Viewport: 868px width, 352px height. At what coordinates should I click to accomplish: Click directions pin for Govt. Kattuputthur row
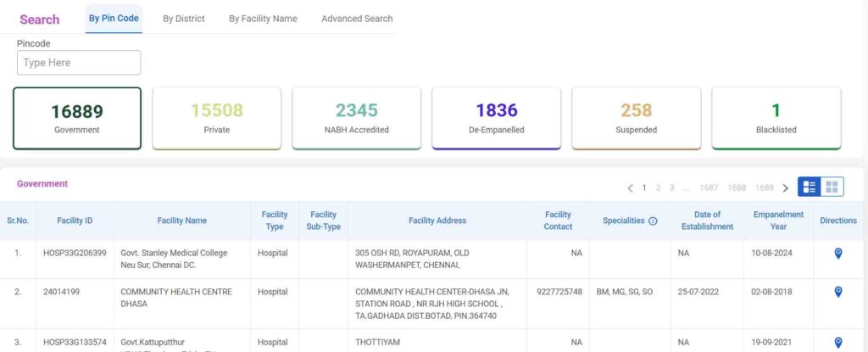(x=837, y=343)
